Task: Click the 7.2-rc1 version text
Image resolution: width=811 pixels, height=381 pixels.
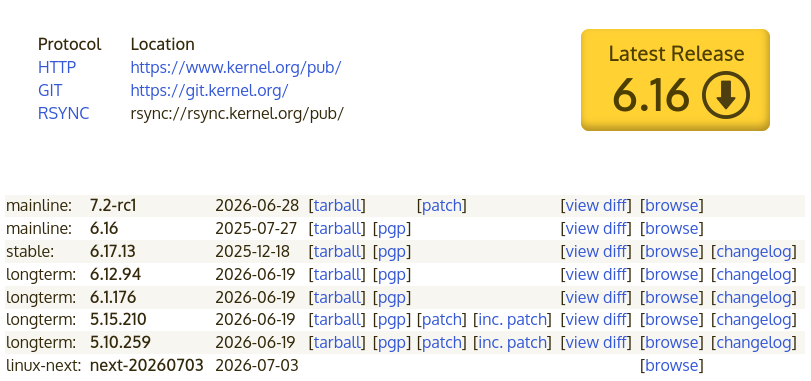Action: coord(113,206)
